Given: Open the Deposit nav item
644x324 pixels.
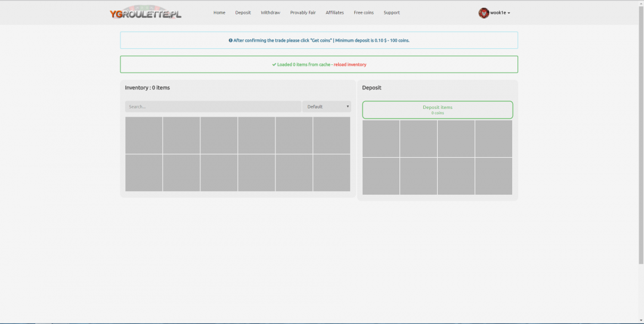Looking at the screenshot, I should pyautogui.click(x=243, y=13).
